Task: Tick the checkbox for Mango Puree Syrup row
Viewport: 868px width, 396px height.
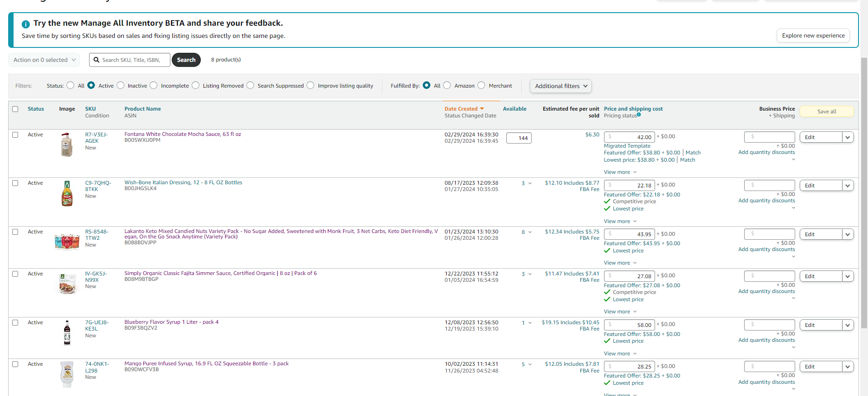Action: 15,364
